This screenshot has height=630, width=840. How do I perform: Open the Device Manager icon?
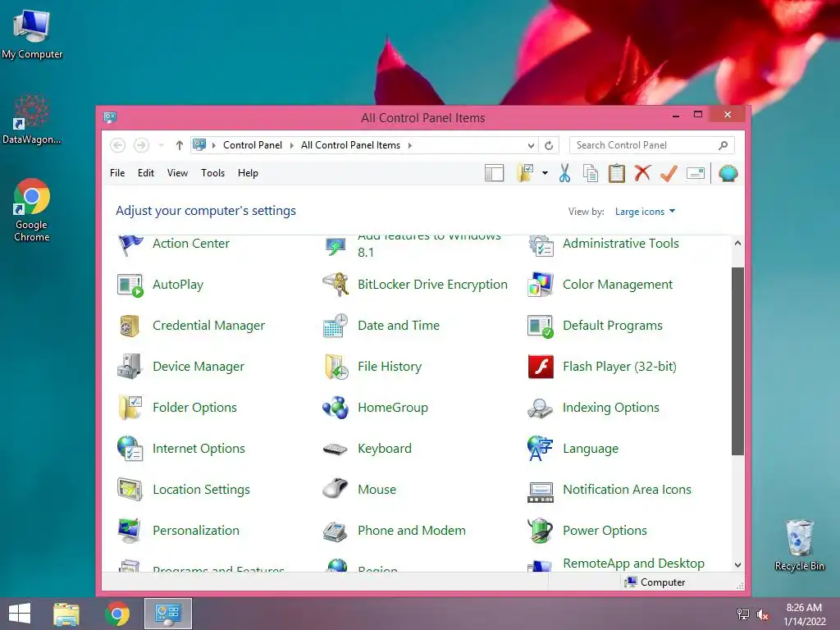[130, 367]
